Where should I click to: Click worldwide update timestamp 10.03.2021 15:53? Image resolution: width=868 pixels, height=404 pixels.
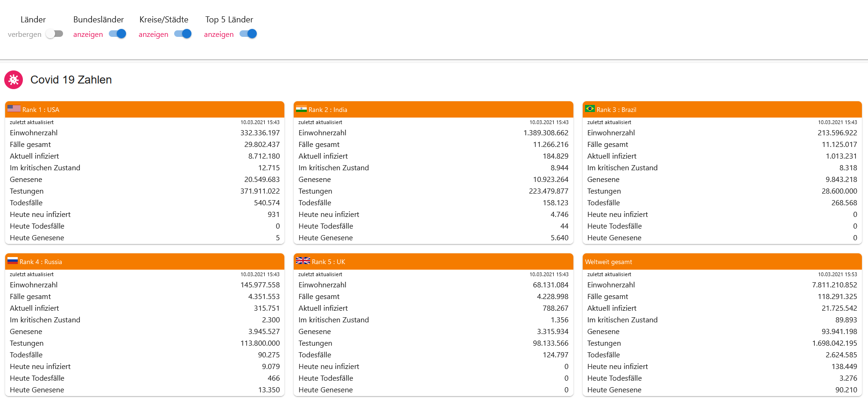838,274
